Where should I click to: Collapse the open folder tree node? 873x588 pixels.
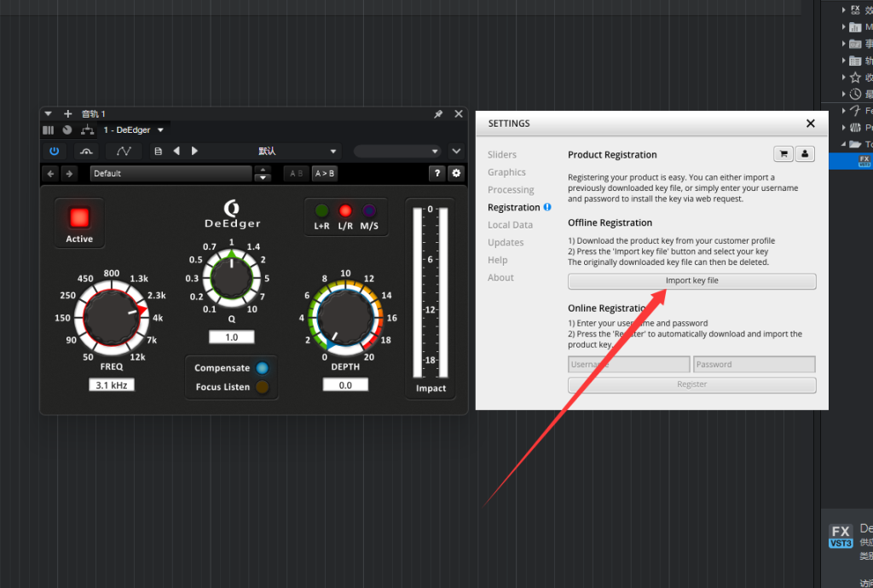coord(843,144)
